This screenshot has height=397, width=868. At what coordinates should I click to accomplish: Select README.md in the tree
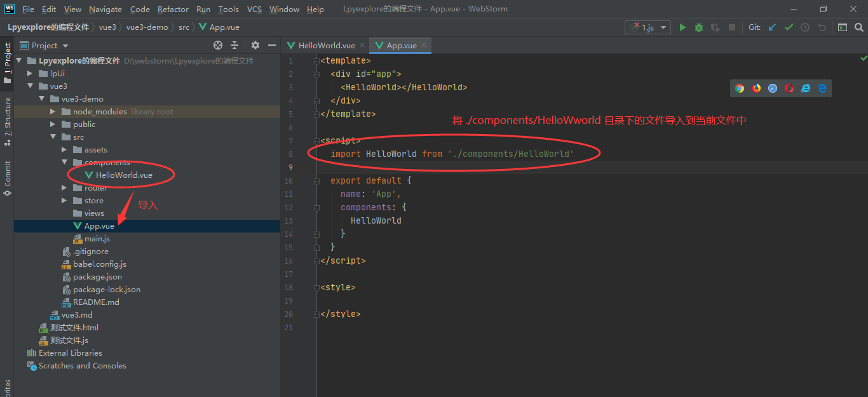click(96, 302)
